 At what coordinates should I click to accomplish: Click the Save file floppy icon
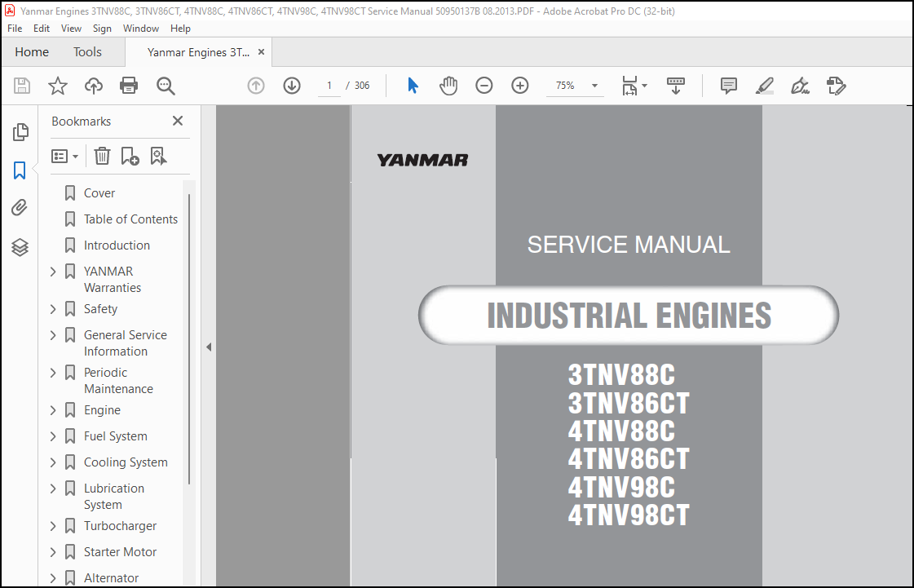click(22, 86)
